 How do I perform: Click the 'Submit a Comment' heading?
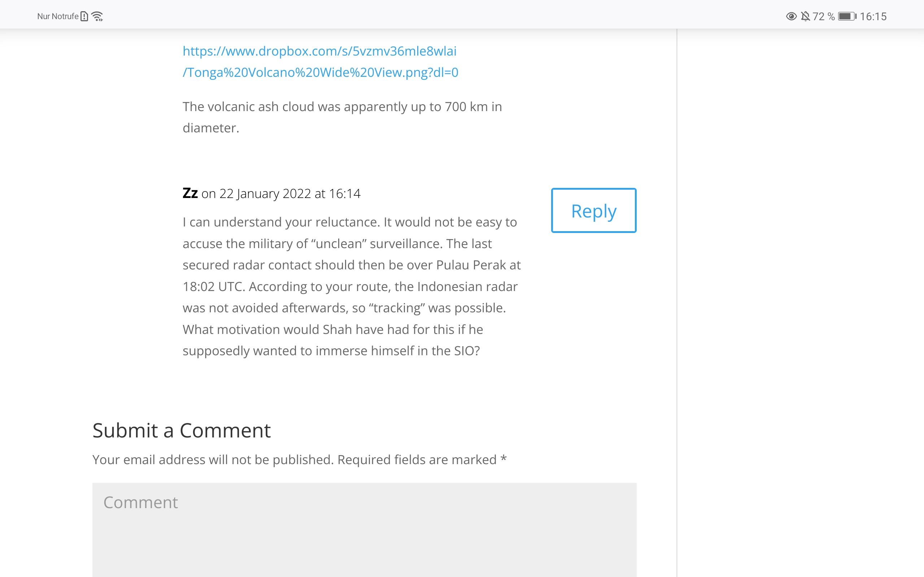181,431
